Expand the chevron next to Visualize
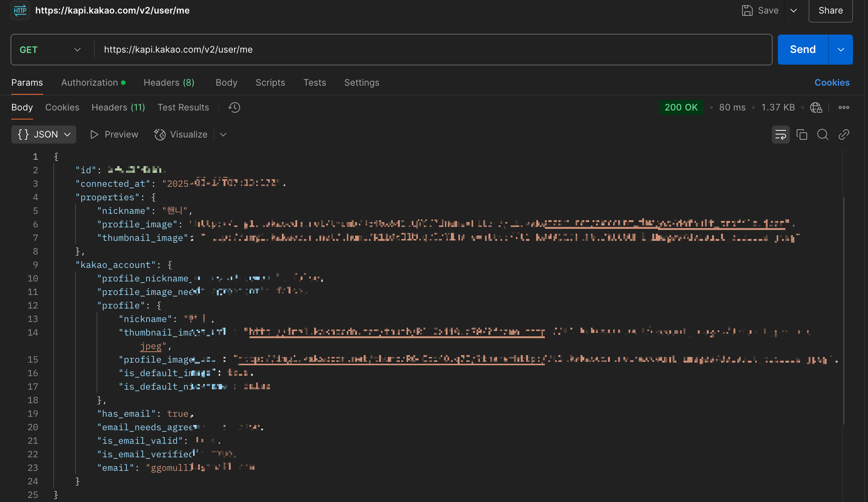This screenshot has height=502, width=868. coord(223,135)
